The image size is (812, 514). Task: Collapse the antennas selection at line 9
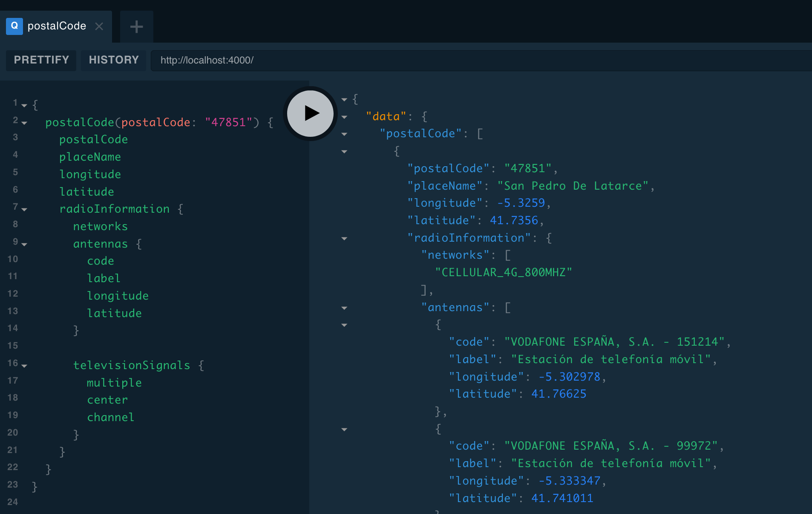24,244
